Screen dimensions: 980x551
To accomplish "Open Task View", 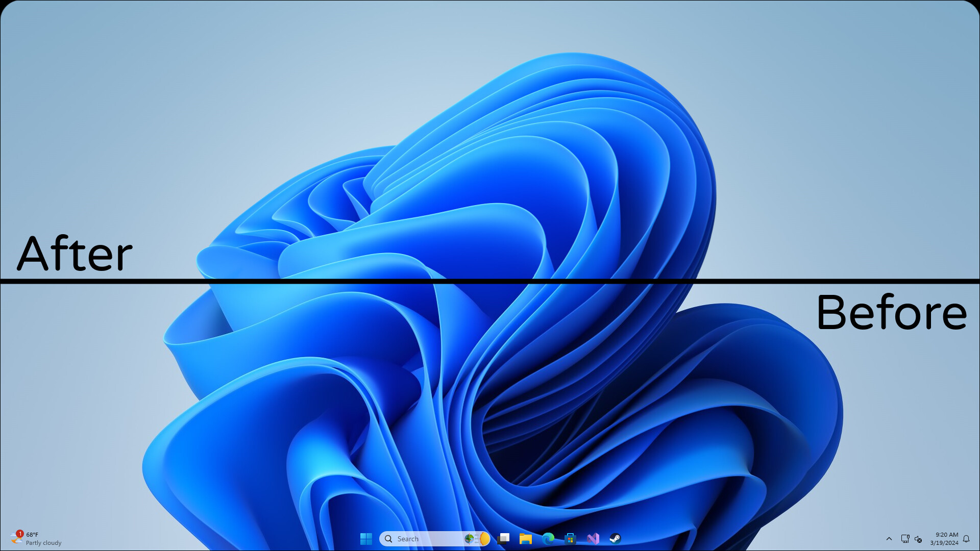I will [x=504, y=539].
